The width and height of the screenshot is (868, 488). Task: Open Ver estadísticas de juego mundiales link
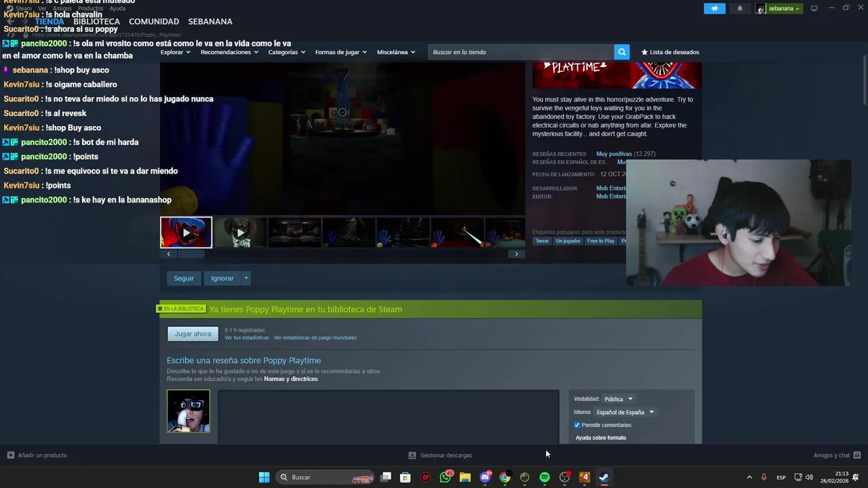315,338
